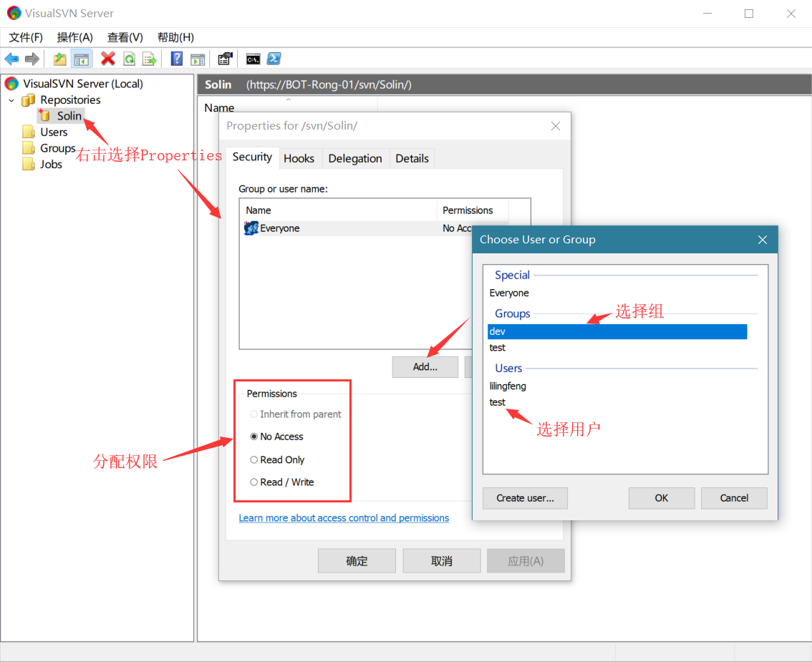Select VisualSVN Server (Local) root node
The image size is (812, 662).
[83, 84]
